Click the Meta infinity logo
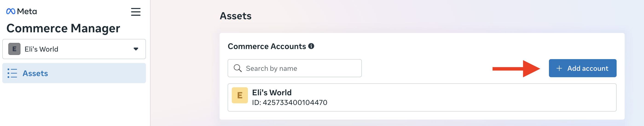 pyautogui.click(x=11, y=11)
